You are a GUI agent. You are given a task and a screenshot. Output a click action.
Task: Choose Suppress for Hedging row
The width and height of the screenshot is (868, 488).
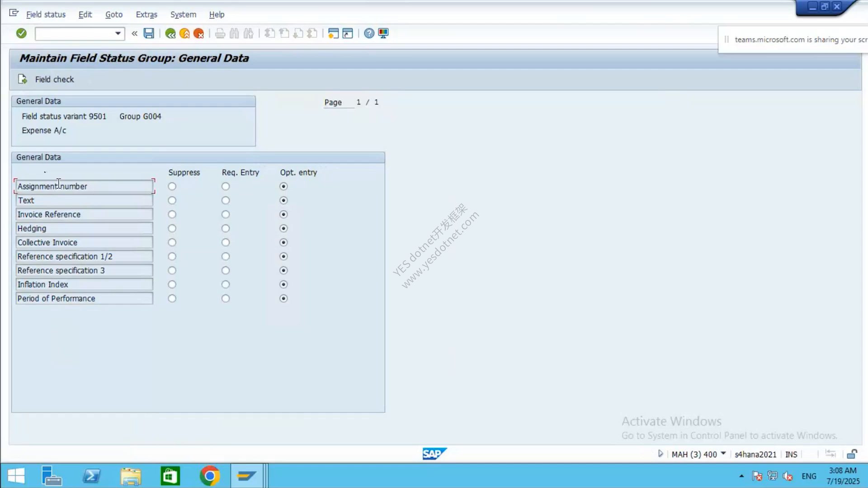[172, 228]
